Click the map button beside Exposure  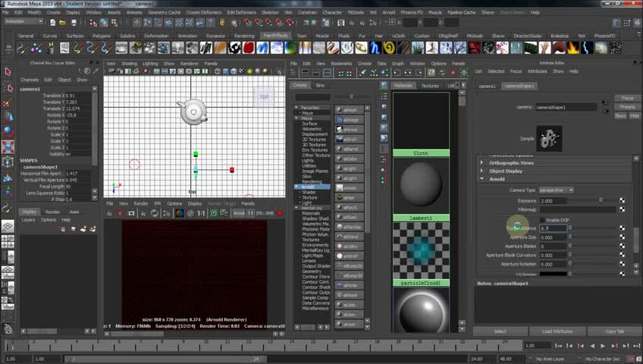[623, 201]
